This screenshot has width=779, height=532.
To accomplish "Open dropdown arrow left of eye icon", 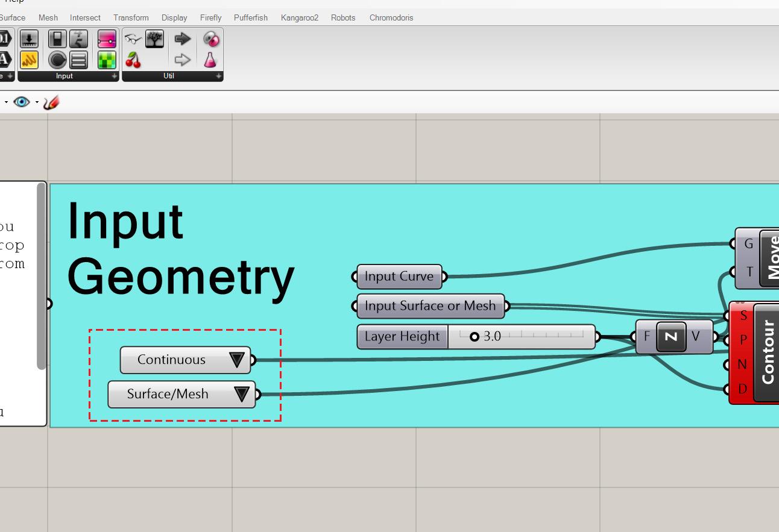I will [6, 102].
